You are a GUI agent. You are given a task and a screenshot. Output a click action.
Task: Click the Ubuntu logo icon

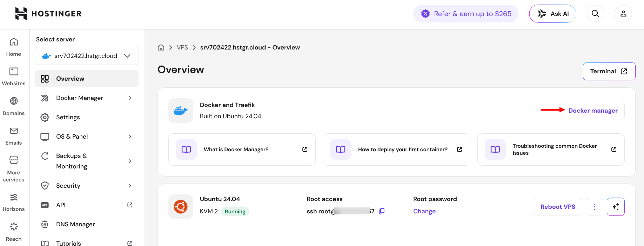(x=181, y=207)
